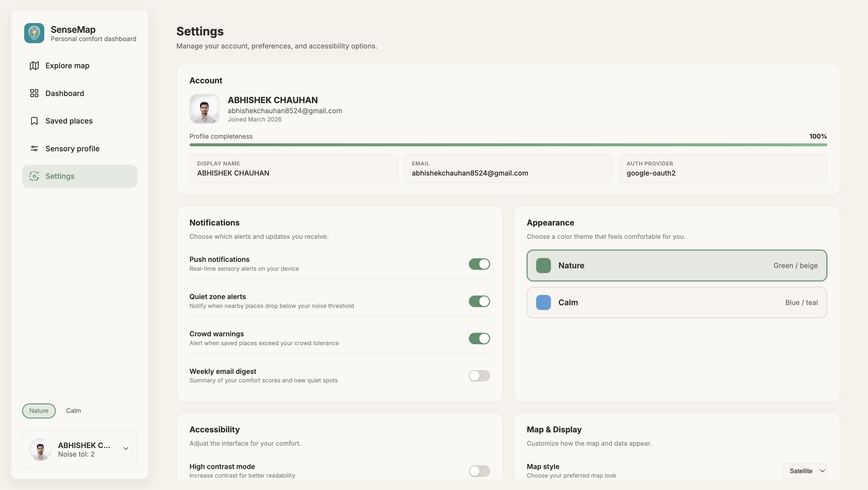Click the SenseMap logo icon
The height and width of the screenshot is (490, 868).
(34, 33)
